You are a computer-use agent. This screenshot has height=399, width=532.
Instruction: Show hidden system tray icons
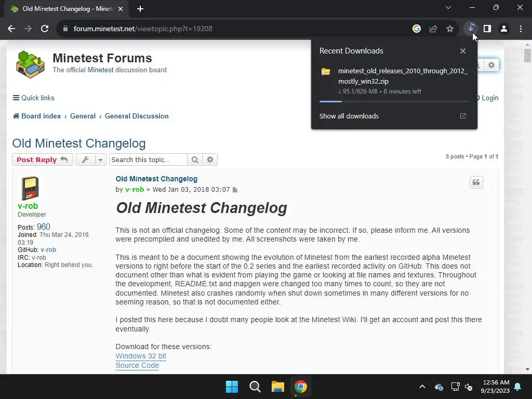tap(422, 387)
